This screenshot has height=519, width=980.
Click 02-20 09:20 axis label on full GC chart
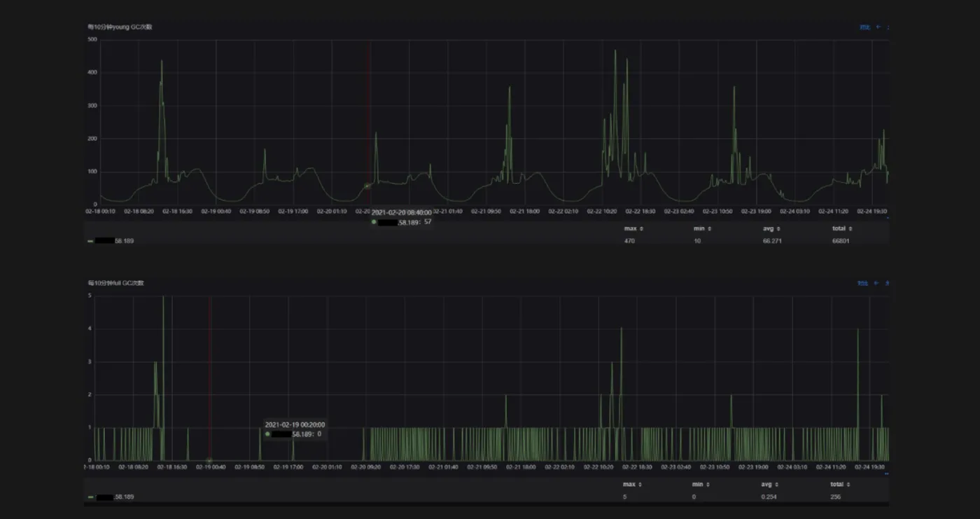[x=365, y=466]
